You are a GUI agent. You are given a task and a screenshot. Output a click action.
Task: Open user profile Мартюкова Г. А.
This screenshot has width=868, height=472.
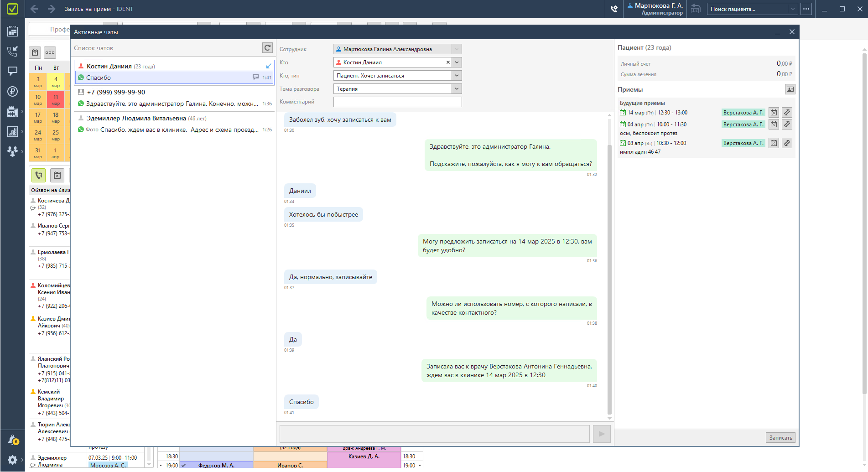655,9
